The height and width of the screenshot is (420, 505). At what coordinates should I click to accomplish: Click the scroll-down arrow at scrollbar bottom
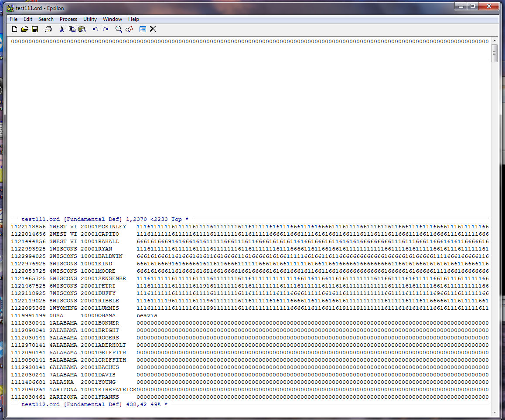point(494,412)
